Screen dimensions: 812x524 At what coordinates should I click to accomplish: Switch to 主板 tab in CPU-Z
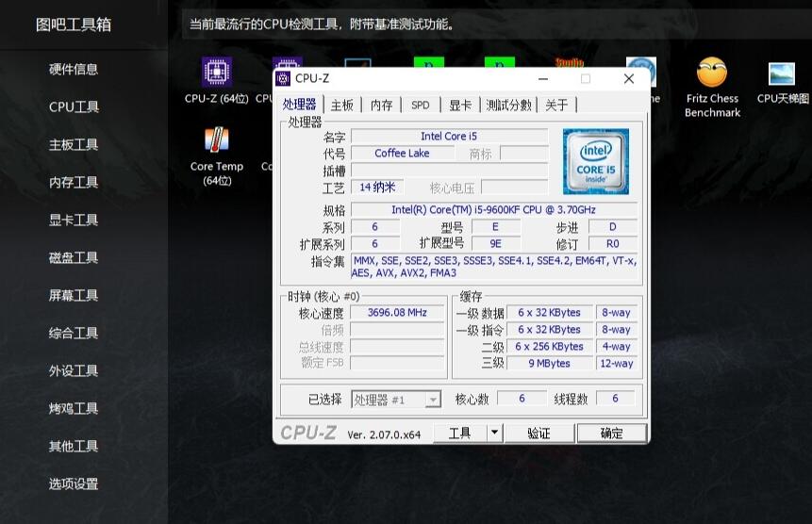pos(341,106)
